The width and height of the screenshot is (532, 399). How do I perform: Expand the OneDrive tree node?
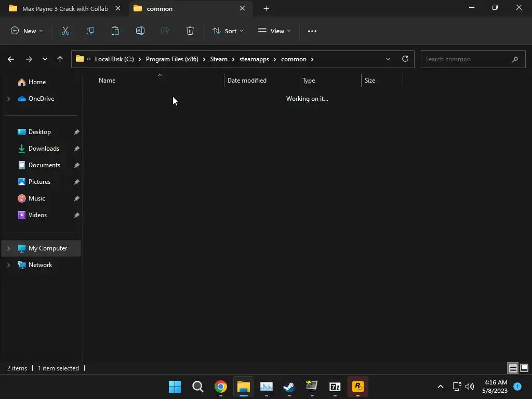(9, 99)
